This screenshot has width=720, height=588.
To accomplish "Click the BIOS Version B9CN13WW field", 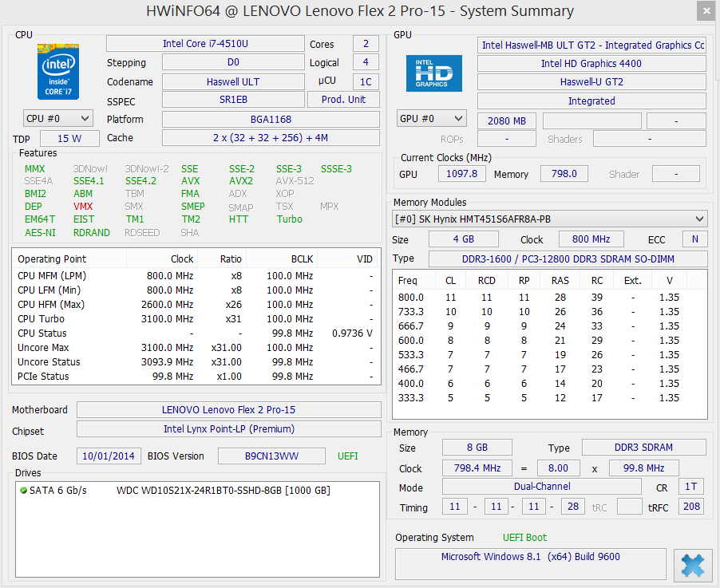I will (272, 456).
